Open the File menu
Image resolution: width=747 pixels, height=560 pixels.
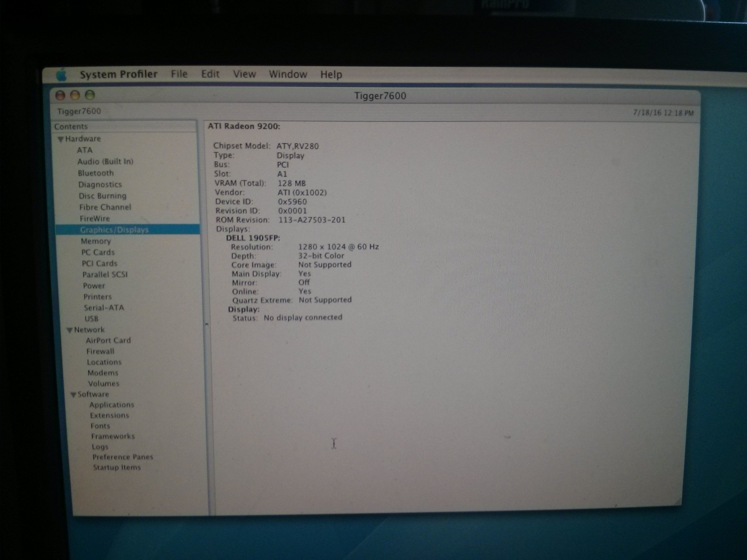pyautogui.click(x=179, y=74)
